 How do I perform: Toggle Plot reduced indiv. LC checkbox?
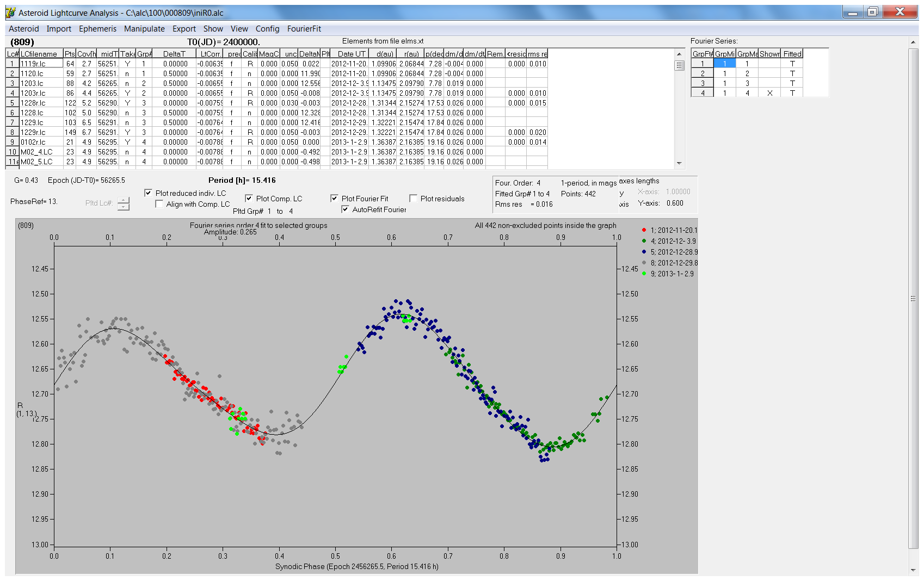pos(148,193)
